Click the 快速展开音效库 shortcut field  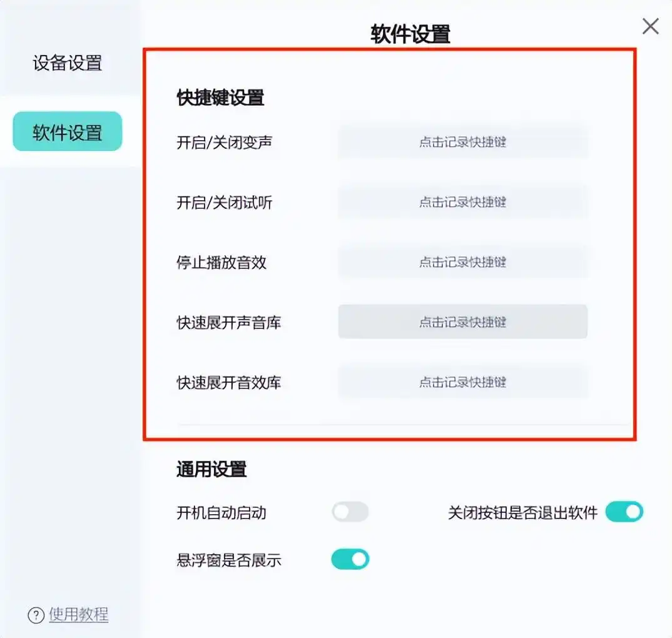pyautogui.click(x=463, y=382)
